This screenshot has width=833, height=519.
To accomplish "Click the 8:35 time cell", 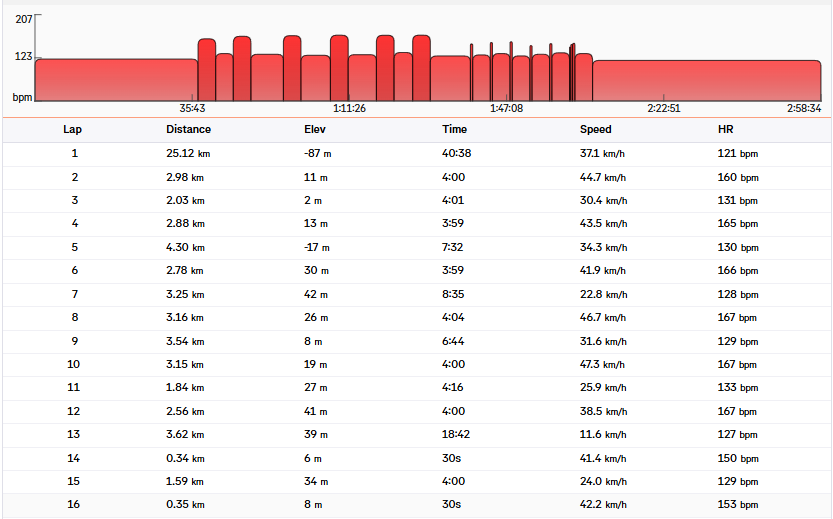I will pos(453,294).
